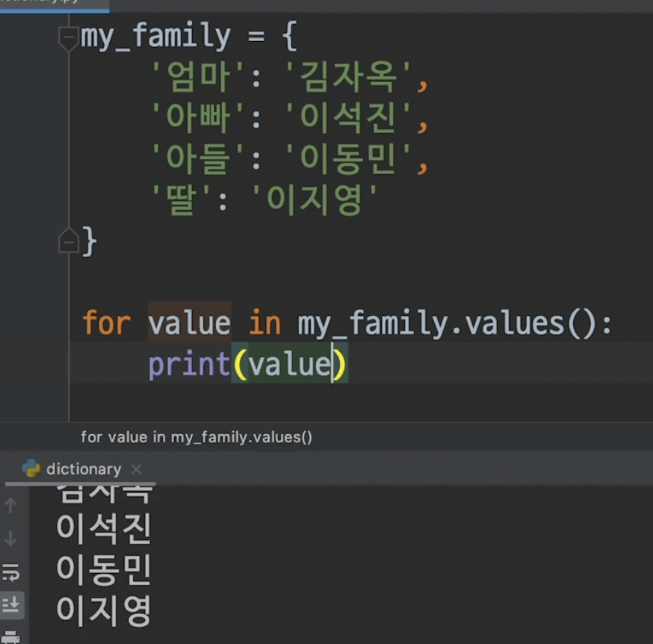Click the '딸' key
Viewport: 653px width, 644px height.
pyautogui.click(x=181, y=199)
